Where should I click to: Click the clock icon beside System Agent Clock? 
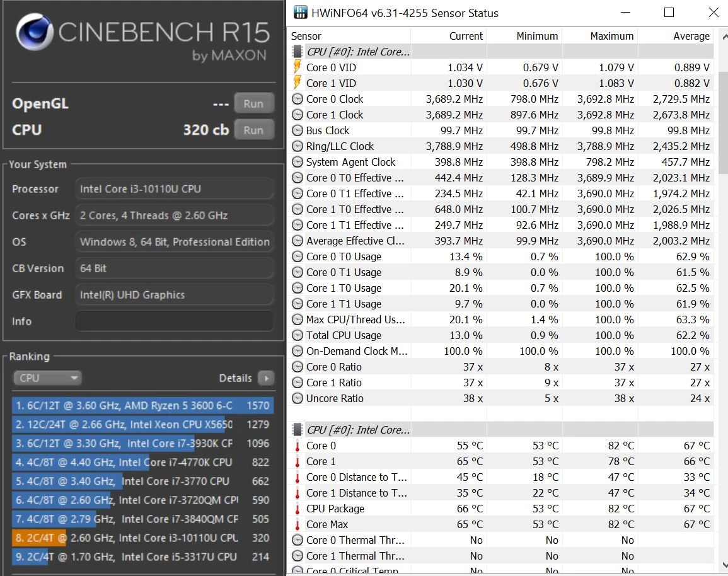click(297, 162)
